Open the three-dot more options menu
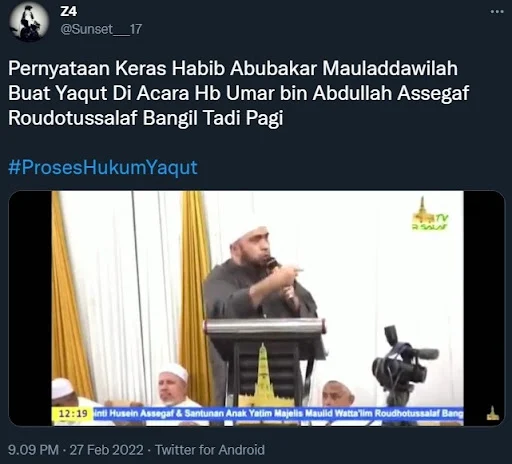Screen dimensions: 512x464 point(497,12)
